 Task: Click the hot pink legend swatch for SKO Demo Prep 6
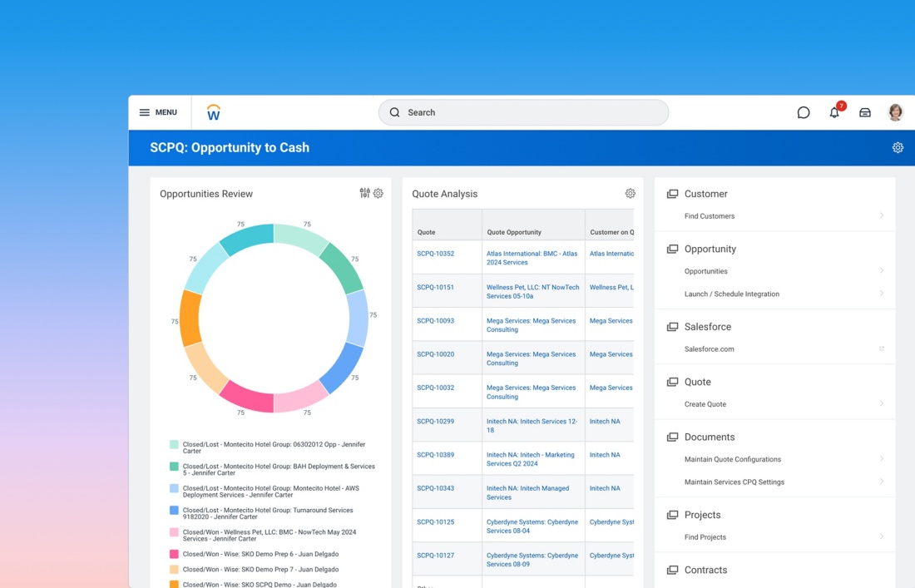[x=174, y=554]
